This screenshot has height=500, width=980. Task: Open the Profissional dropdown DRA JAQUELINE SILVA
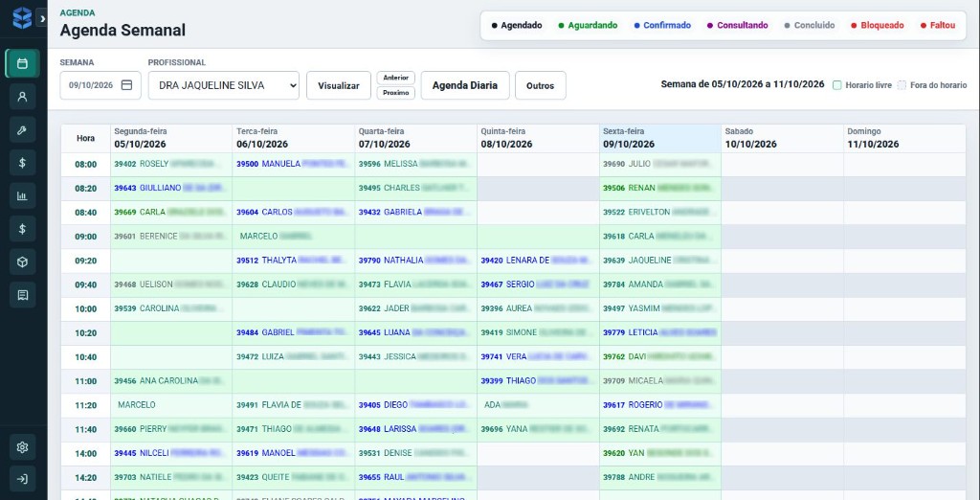click(224, 85)
